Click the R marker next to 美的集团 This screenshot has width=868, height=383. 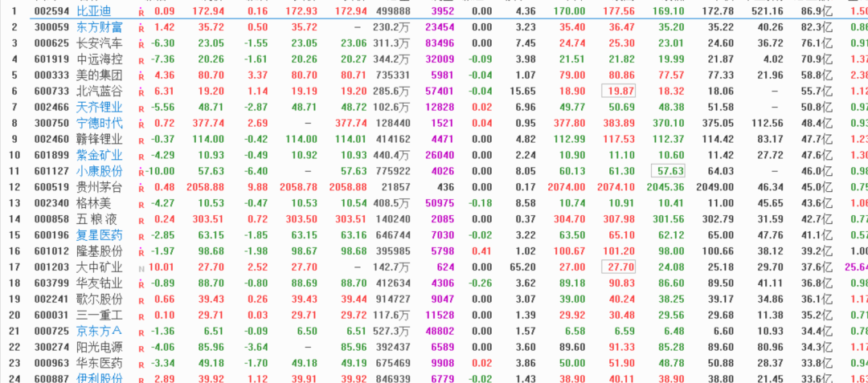[141, 75]
